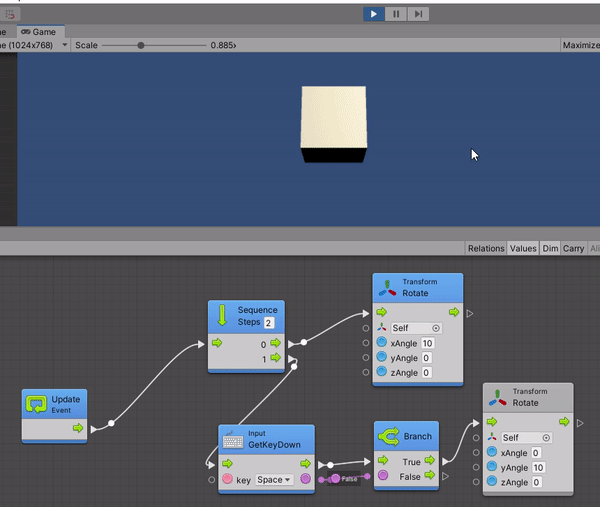Toggle the Carry option

(574, 248)
